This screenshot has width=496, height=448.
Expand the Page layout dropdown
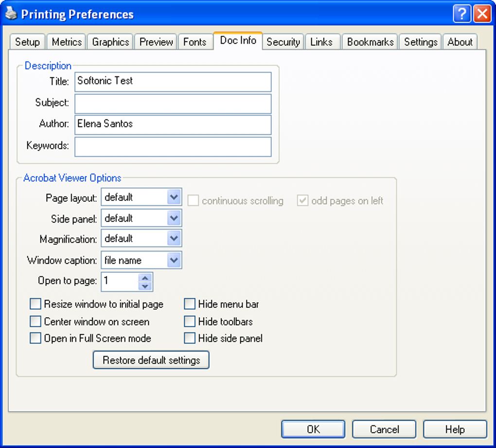tap(174, 197)
